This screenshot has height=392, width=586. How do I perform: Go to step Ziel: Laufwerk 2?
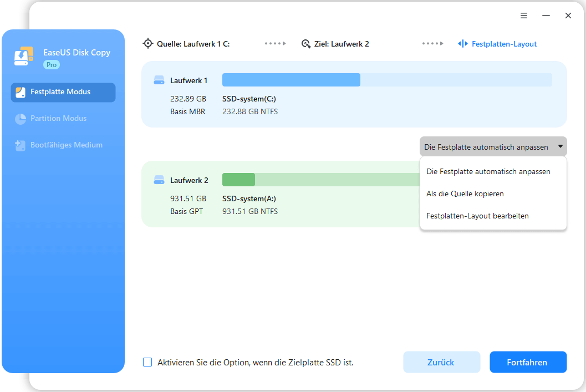[342, 44]
